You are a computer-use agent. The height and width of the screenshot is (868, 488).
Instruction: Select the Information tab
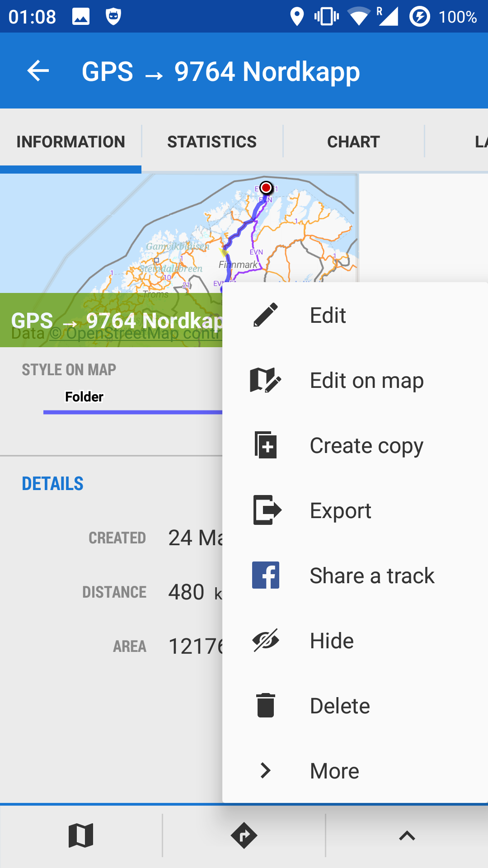70,142
